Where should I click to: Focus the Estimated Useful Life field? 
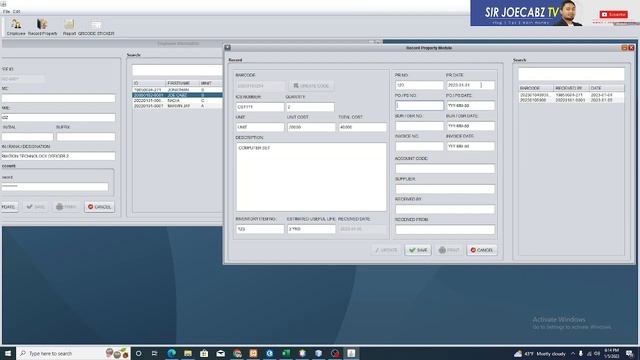(x=311, y=229)
